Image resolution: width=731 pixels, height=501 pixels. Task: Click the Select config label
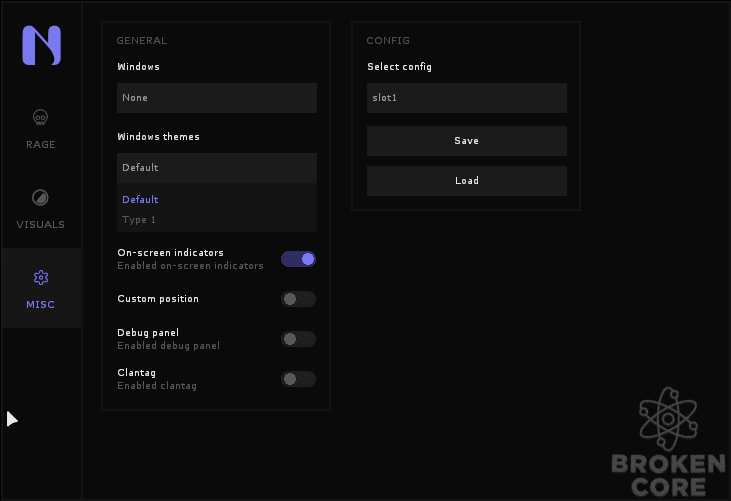coord(400,67)
